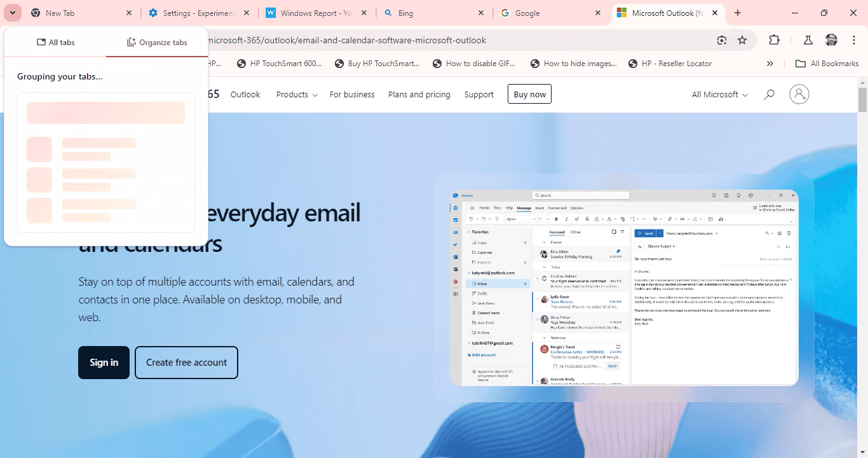Open a new tab with plus button
Viewport: 868px width, 458px height.
pyautogui.click(x=738, y=13)
